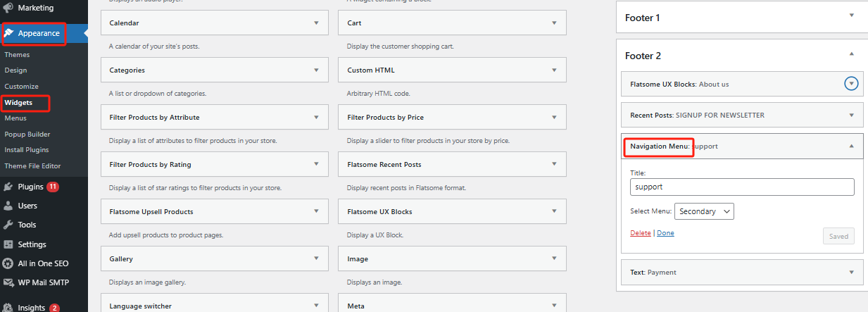
Task: Click Done in Navigation Menu widget
Action: [665, 233]
